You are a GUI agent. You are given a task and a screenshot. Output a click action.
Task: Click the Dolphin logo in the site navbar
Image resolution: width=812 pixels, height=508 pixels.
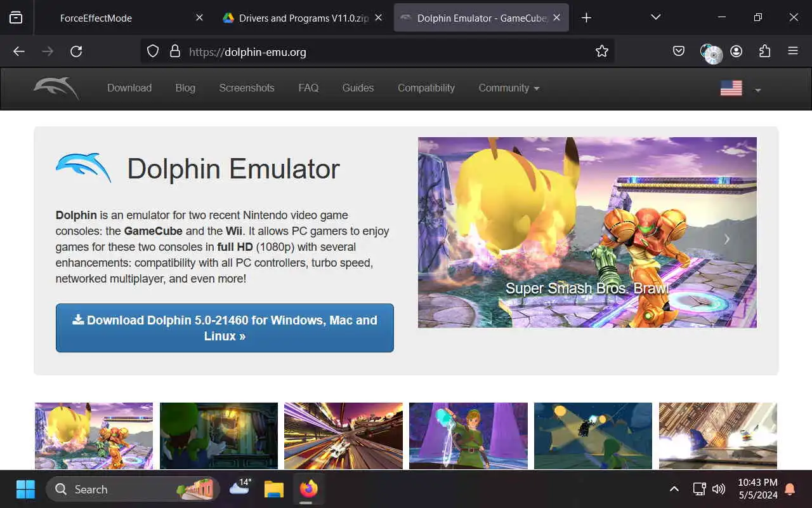click(56, 88)
